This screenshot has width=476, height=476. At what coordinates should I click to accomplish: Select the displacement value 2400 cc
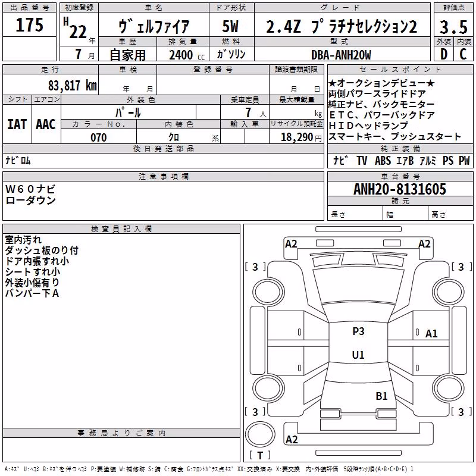click(x=187, y=55)
